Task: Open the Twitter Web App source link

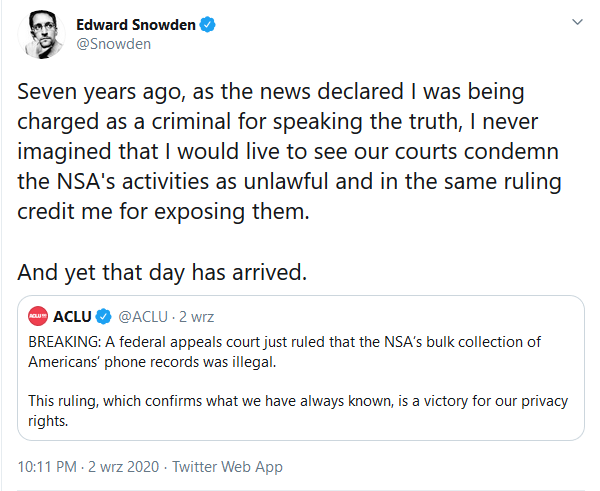Action: pyautogui.click(x=227, y=467)
